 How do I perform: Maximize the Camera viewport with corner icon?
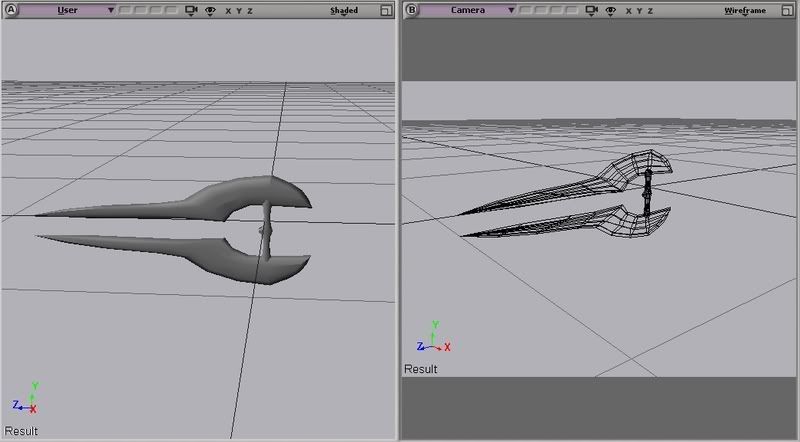tap(787, 11)
